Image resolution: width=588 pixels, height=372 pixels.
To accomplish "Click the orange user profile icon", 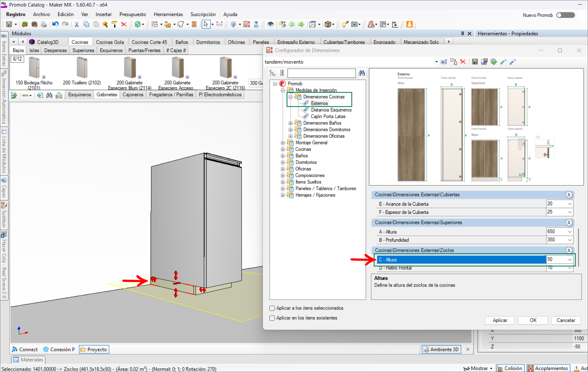I will 409,24.
